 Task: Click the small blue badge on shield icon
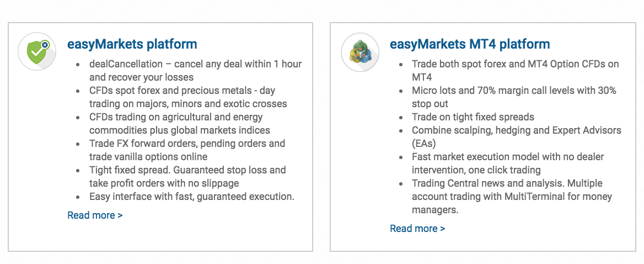(45, 45)
